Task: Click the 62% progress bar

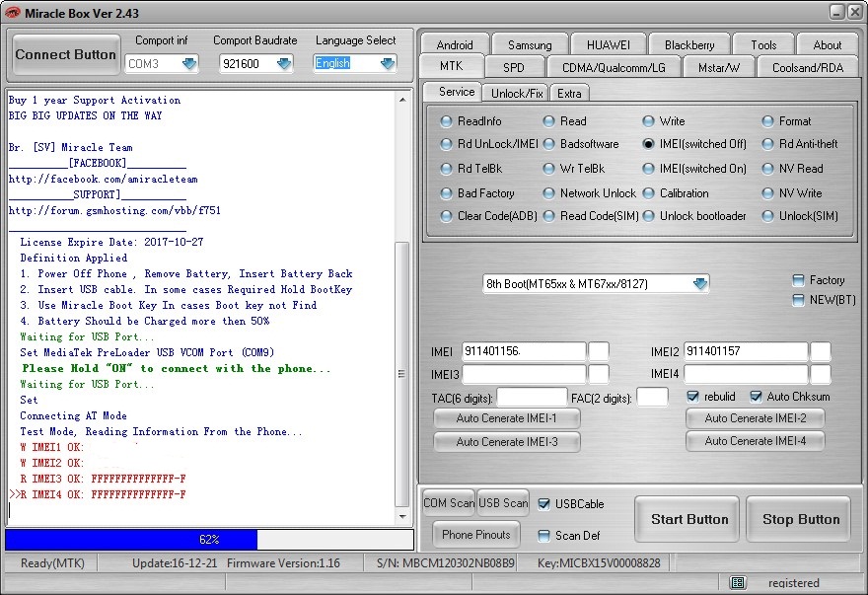Action: click(x=209, y=539)
